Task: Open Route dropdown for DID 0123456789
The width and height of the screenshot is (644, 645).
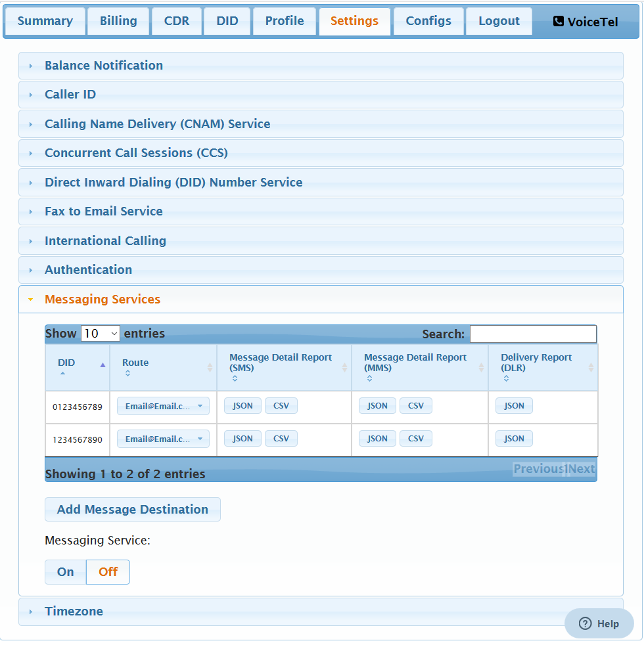Action: click(x=164, y=407)
